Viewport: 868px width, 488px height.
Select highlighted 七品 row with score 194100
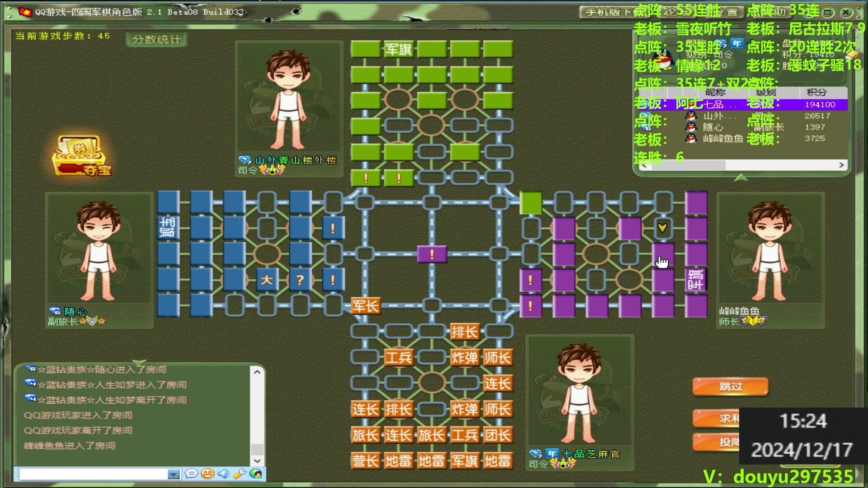click(743, 104)
